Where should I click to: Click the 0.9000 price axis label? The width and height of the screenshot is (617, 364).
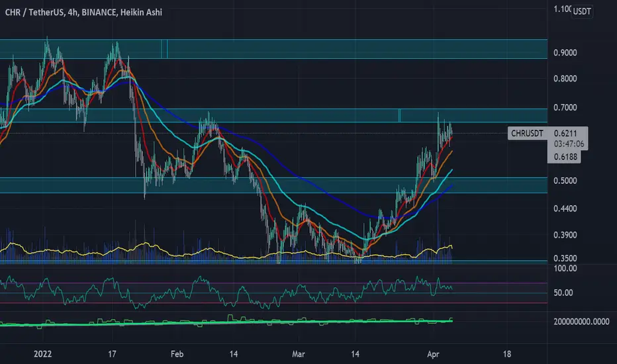(565, 53)
